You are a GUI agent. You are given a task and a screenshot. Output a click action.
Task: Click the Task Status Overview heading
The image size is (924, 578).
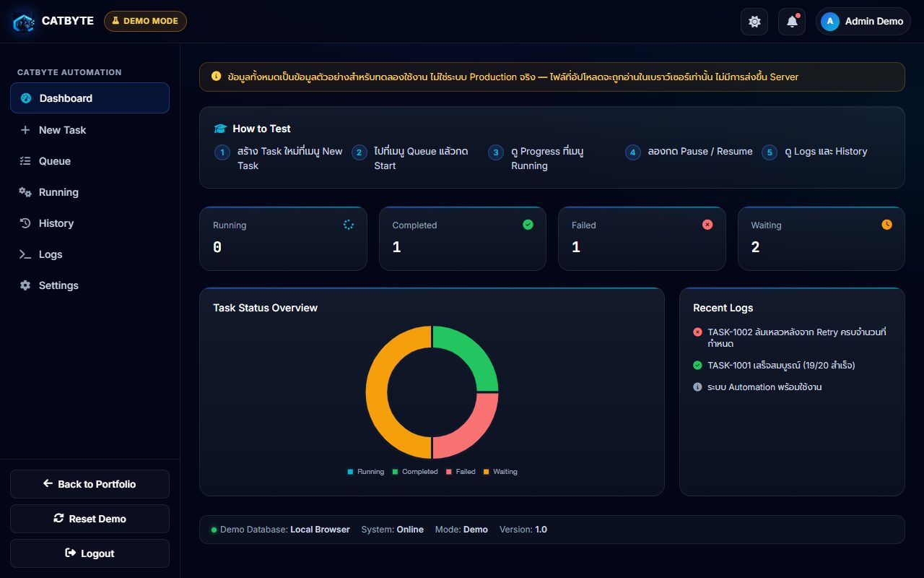coord(266,308)
